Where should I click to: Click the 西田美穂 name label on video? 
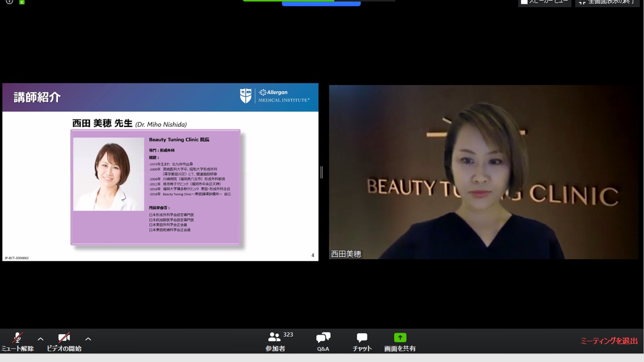346,254
